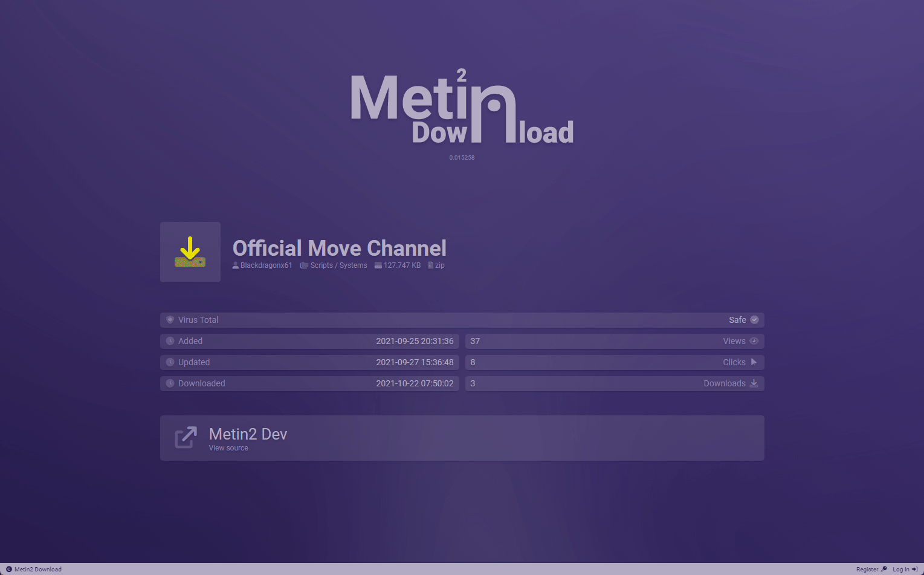
Task: Click the Virus Total shield icon
Action: [170, 320]
